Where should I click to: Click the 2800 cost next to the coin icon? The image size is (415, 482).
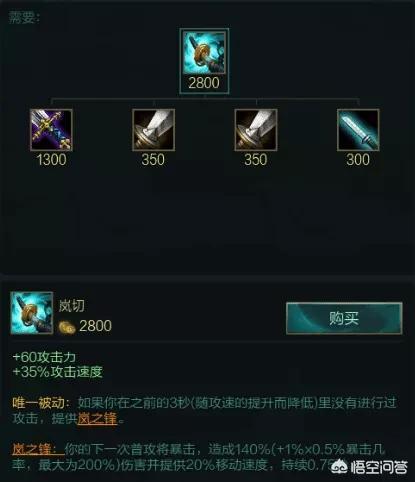tap(95, 326)
